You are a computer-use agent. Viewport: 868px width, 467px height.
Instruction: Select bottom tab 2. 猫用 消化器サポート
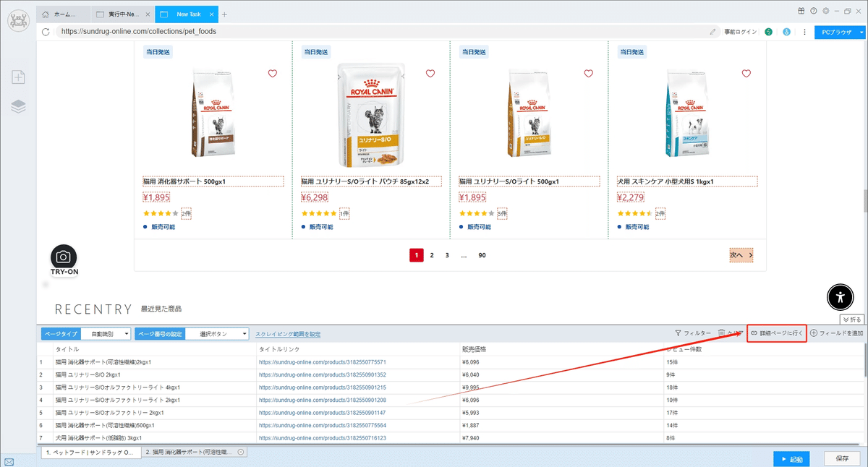tap(195, 452)
